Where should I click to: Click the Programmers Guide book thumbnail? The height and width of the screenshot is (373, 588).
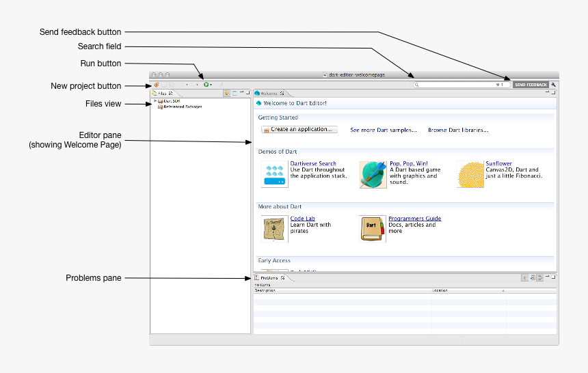pyautogui.click(x=373, y=229)
